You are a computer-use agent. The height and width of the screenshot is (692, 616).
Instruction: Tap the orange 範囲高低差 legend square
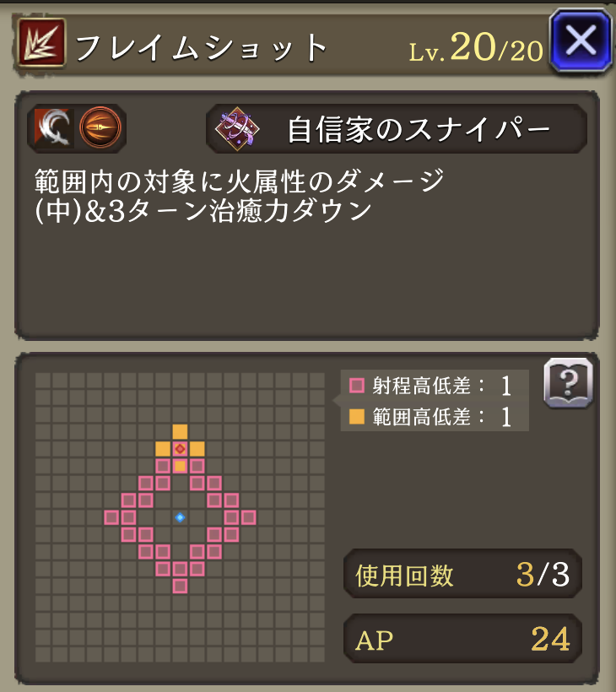click(357, 417)
